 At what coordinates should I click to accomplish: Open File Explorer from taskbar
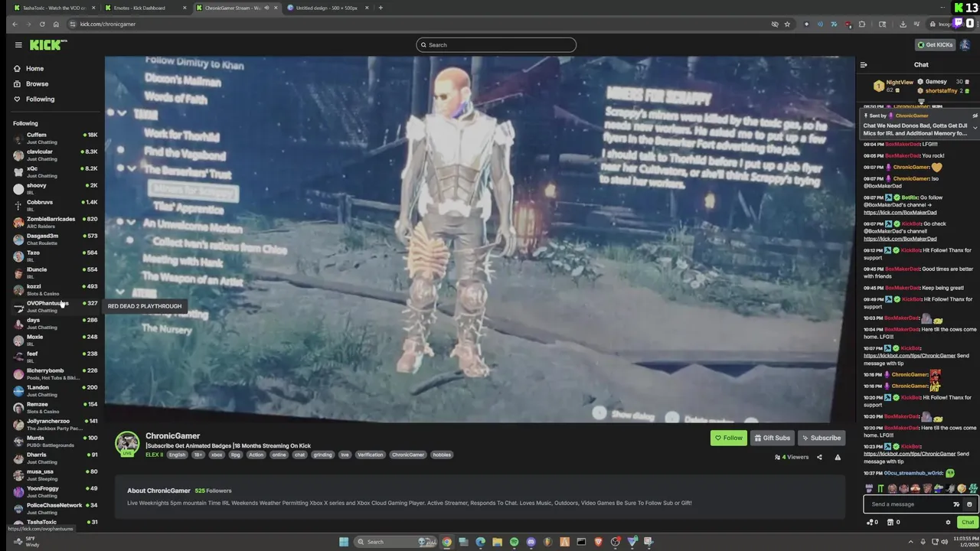coord(497,542)
